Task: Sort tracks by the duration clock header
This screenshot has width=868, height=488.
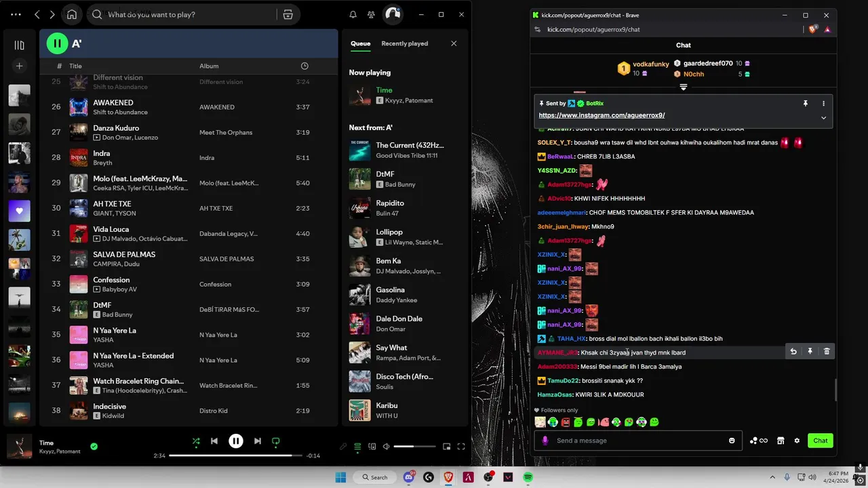Action: click(304, 66)
